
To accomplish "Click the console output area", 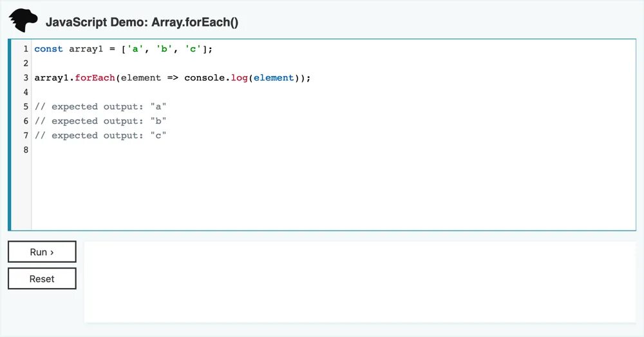I will pos(360,282).
